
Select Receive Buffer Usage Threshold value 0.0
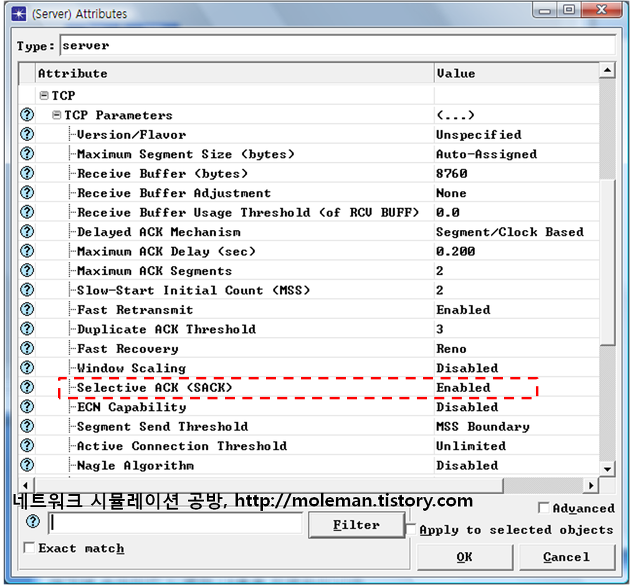pyautogui.click(x=448, y=213)
